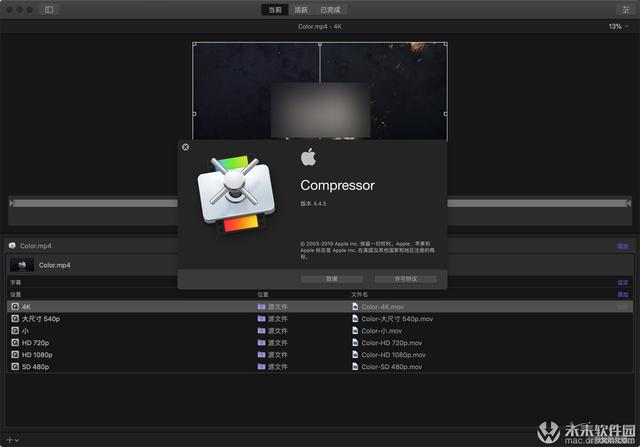The image size is (640, 447).
Task: Click the timeline out-point marker at right end
Action: 629,203
